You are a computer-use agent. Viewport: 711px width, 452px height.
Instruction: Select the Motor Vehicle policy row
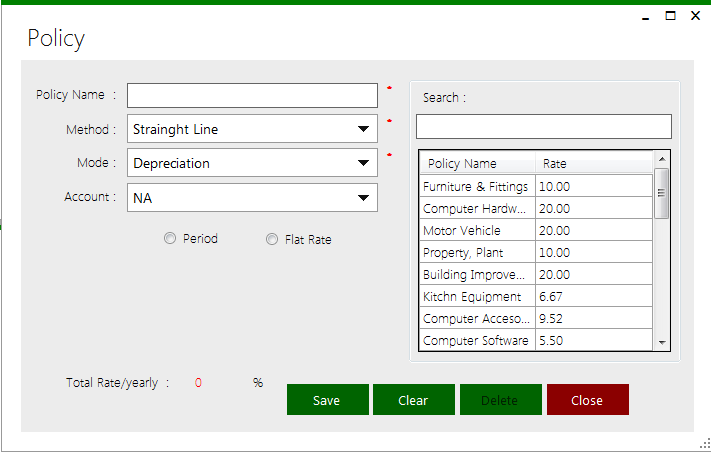click(x=477, y=230)
